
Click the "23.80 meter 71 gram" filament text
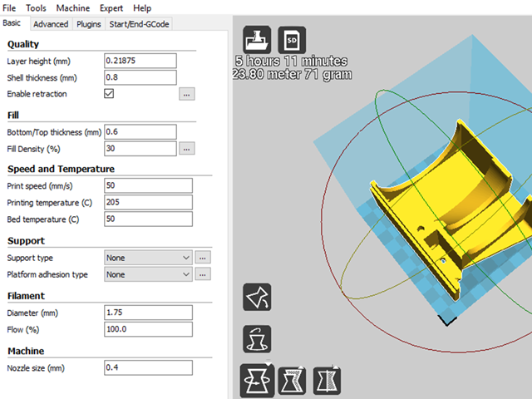pyautogui.click(x=292, y=74)
